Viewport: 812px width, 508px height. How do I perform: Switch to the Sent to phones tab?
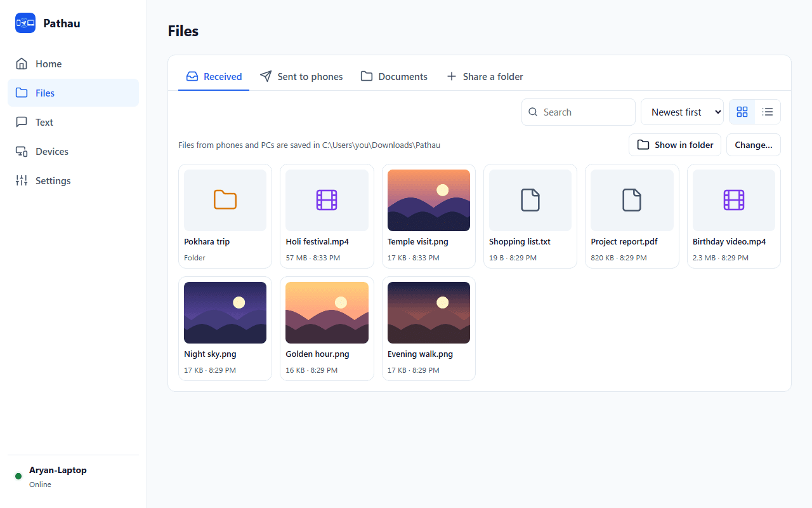pyautogui.click(x=301, y=76)
